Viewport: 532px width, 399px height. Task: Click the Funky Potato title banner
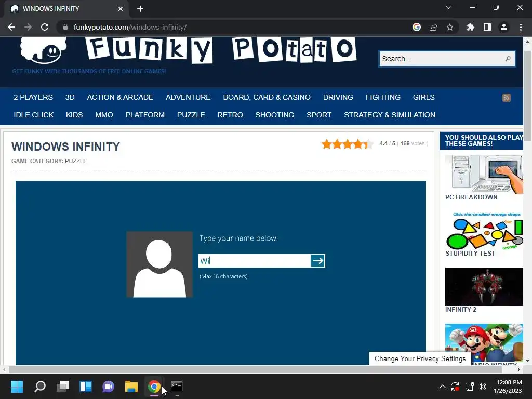click(x=221, y=50)
